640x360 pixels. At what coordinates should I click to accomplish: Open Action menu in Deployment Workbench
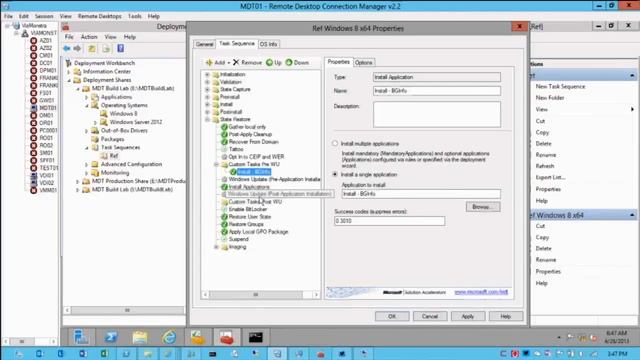point(89,37)
